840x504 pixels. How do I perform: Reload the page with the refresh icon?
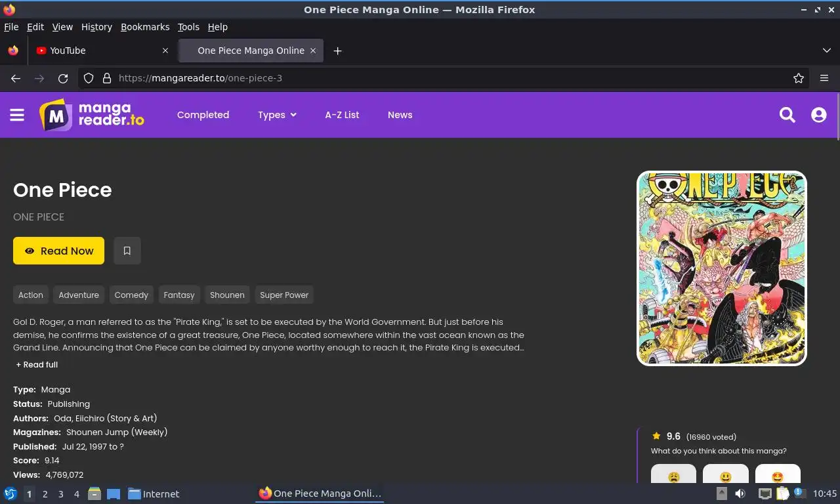(63, 78)
